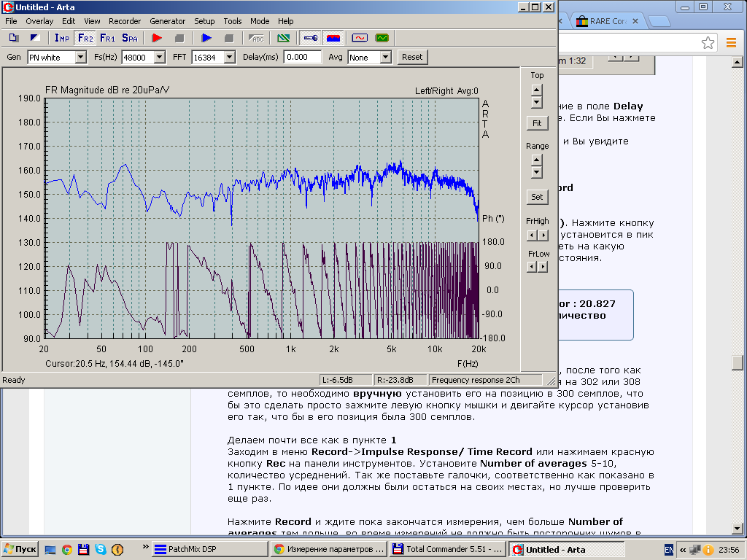Start the generator with the blue play icon
747x560 pixels.
click(206, 37)
